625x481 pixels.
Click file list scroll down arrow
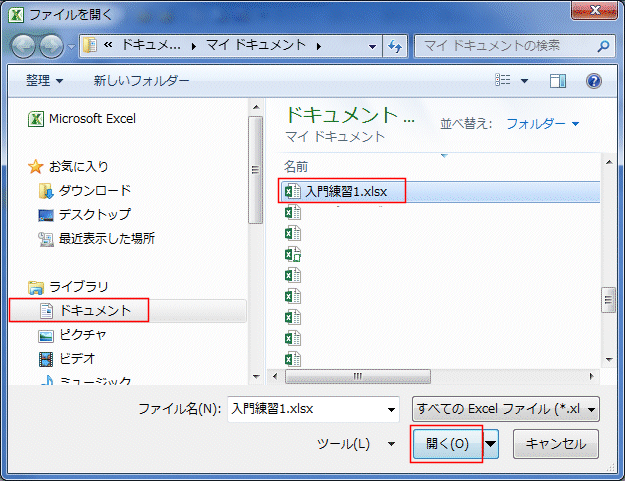[x=609, y=359]
